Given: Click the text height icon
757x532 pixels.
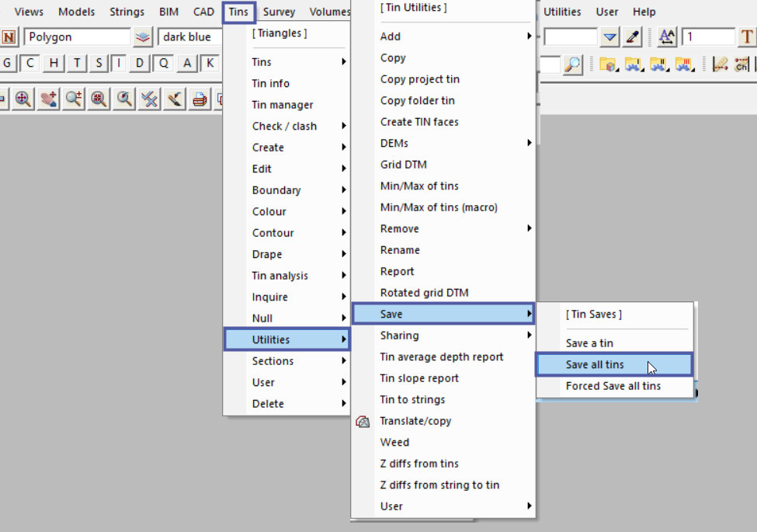Looking at the screenshot, I should coord(667,37).
